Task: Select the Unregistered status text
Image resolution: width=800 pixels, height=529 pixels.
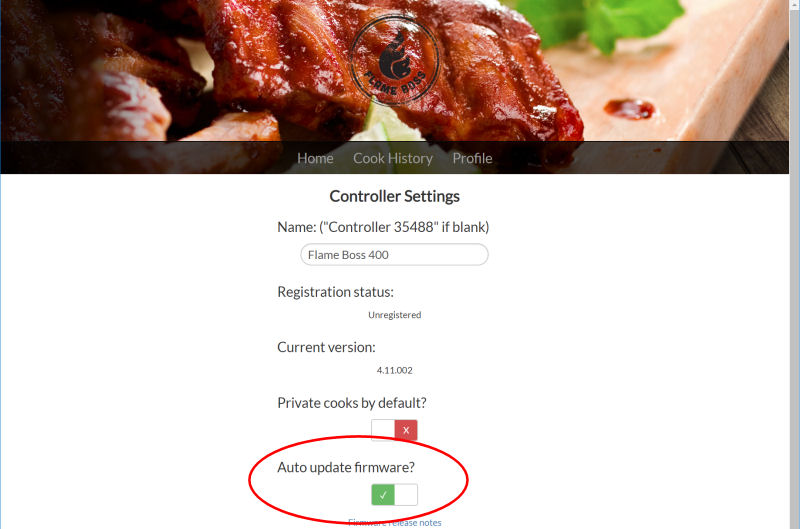Action: coord(395,315)
